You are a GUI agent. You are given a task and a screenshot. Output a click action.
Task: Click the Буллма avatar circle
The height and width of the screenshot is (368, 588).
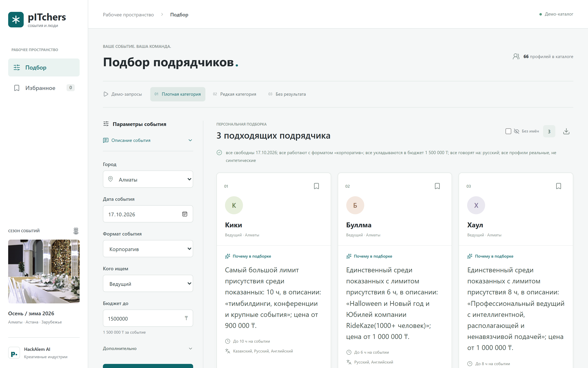tap(355, 205)
